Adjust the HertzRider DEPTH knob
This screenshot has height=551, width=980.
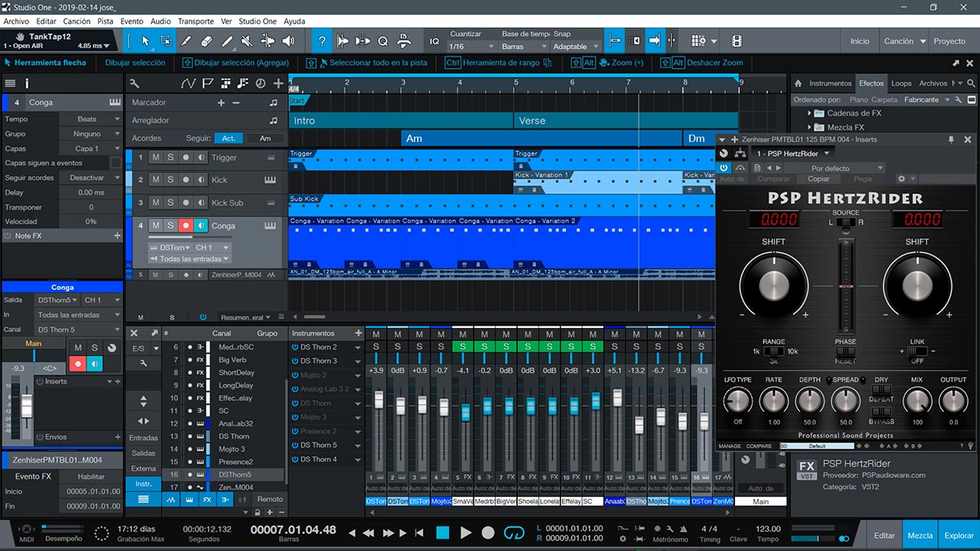pos(809,401)
